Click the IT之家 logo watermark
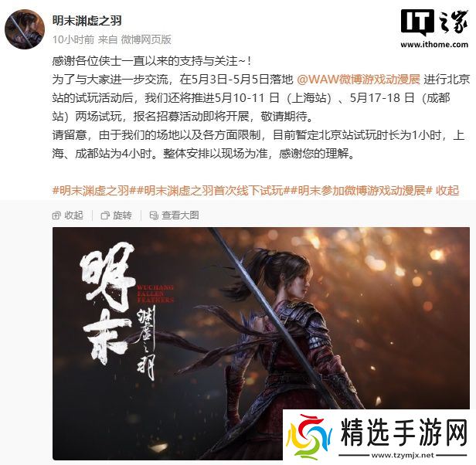 434,22
